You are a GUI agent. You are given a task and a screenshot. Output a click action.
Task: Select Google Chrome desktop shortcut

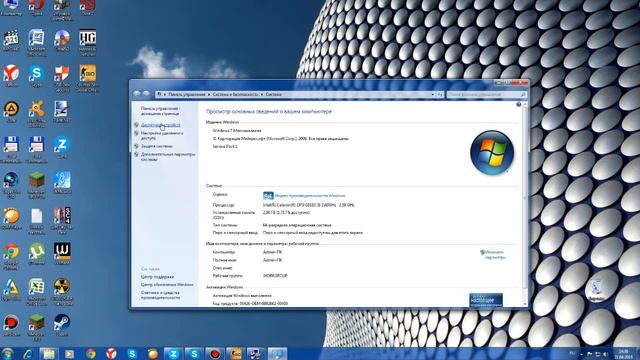coord(11,256)
